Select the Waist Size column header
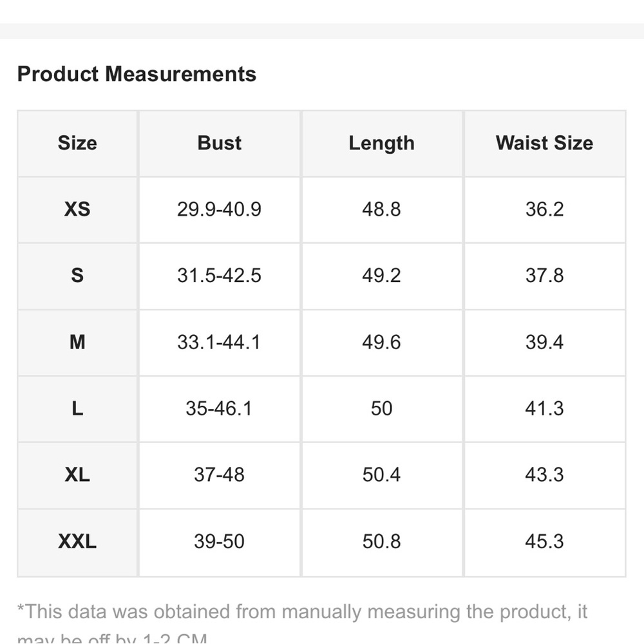The height and width of the screenshot is (644, 644). pos(544,144)
